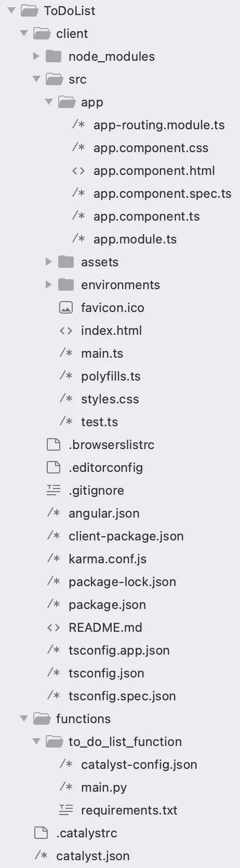Click the lines icon beside requirements.txt
The image size is (240, 868).
pyautogui.click(x=66, y=810)
